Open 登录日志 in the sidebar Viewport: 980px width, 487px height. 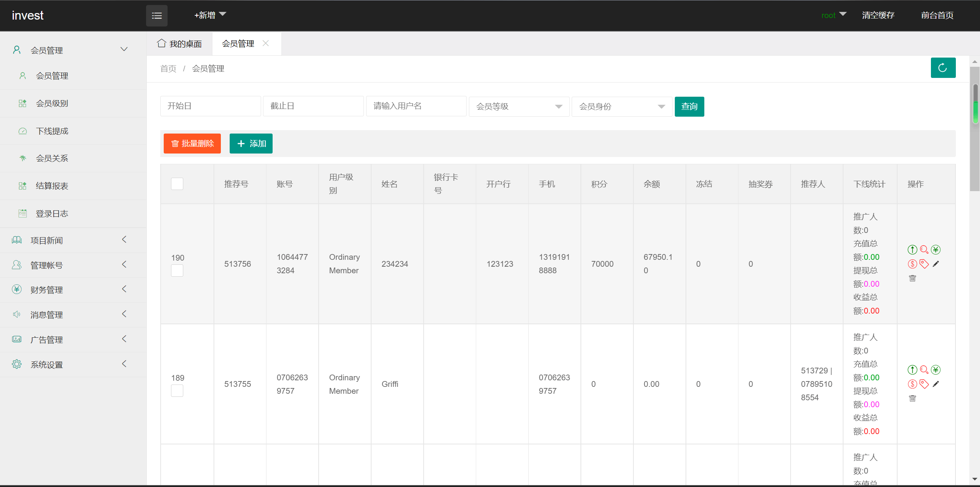point(73,213)
